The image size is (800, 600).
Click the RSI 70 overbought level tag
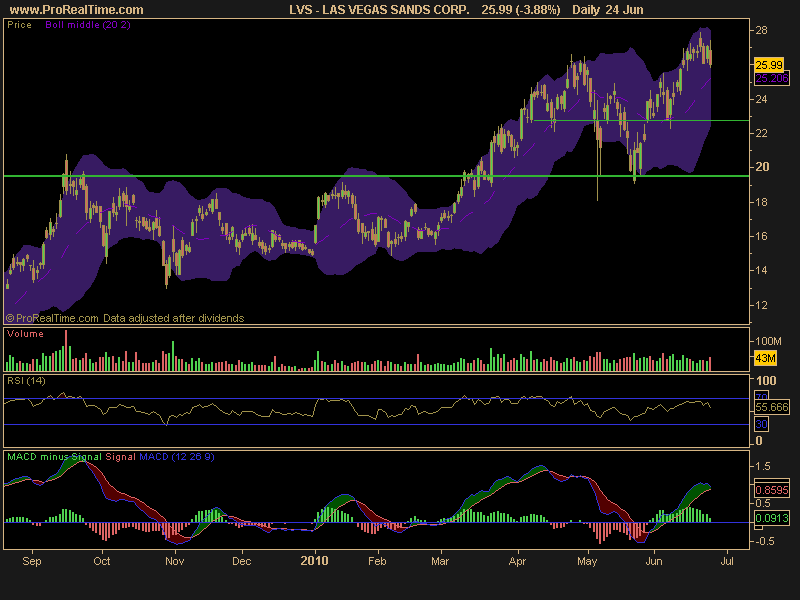coord(761,396)
